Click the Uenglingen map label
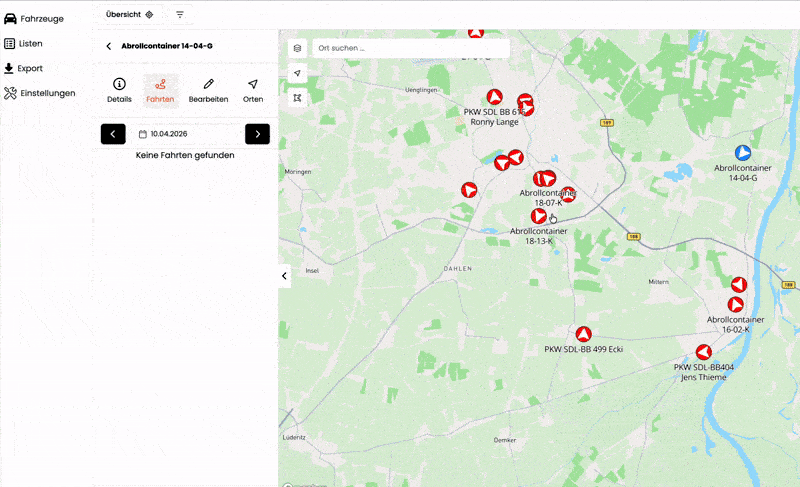 click(x=421, y=90)
